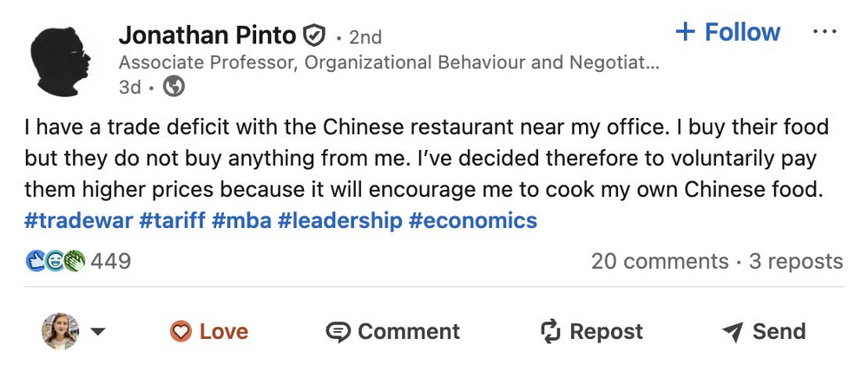Image resolution: width=868 pixels, height=378 pixels.
Task: Click the globe visibility icon
Action: 174,87
